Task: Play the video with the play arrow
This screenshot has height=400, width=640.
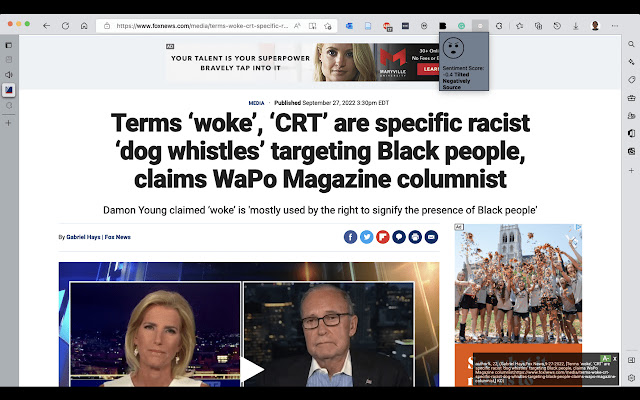Action: coord(252,370)
